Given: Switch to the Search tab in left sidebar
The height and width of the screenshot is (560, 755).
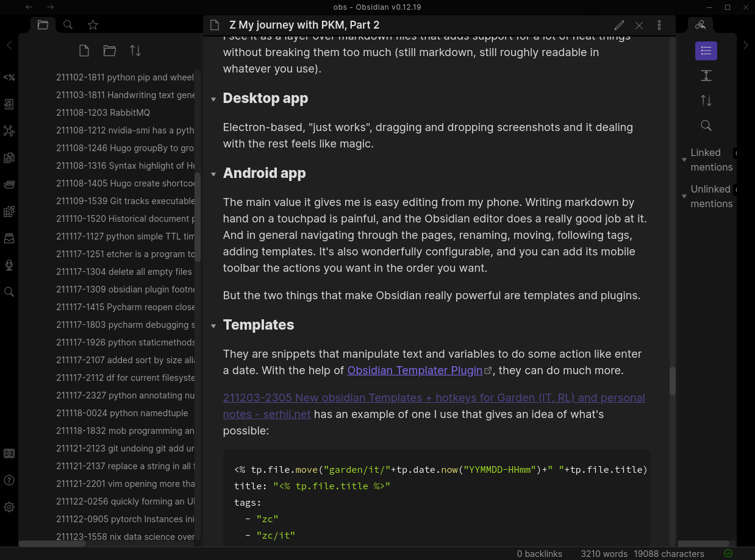Looking at the screenshot, I should pyautogui.click(x=68, y=25).
